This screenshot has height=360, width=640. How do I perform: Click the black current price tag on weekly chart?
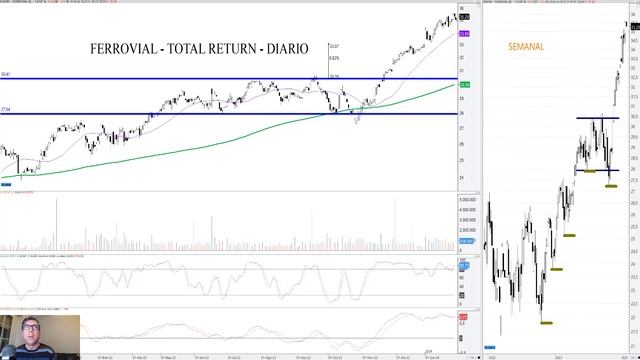(635, 27)
